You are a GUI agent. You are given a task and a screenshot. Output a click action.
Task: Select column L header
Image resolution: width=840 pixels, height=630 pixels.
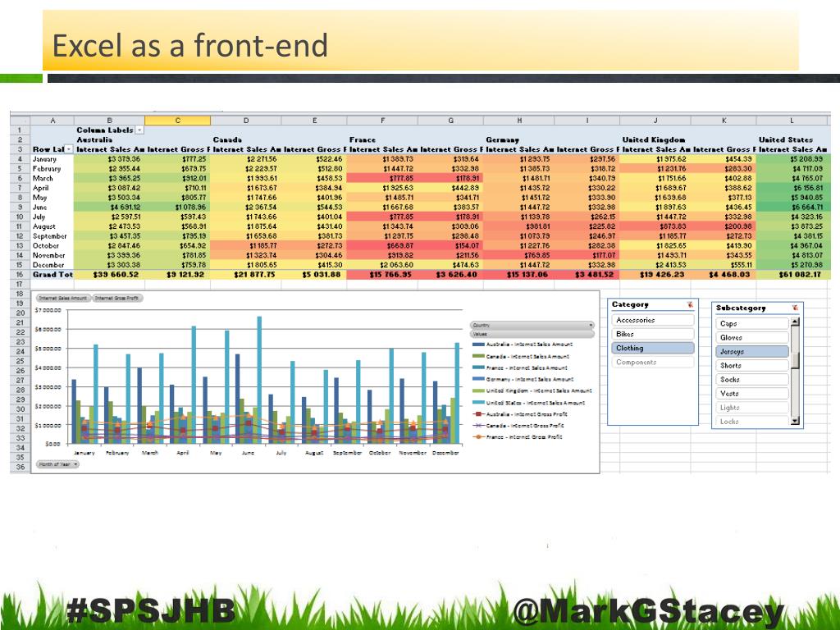click(792, 121)
